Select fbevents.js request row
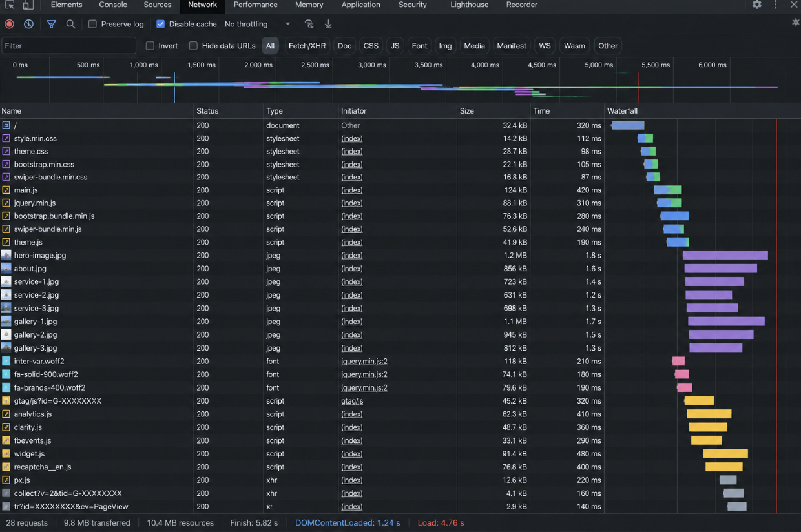This screenshot has height=532, width=801. pos(400,440)
